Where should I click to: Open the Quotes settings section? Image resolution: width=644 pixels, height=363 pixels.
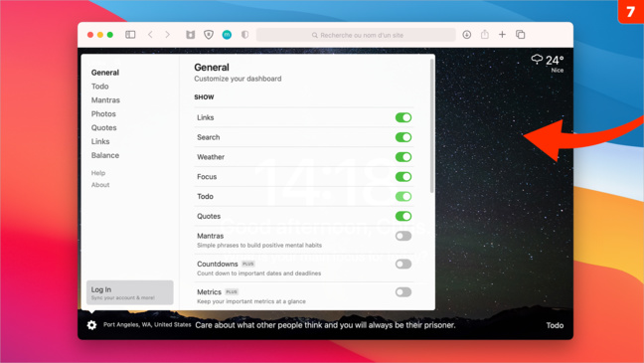pos(104,128)
